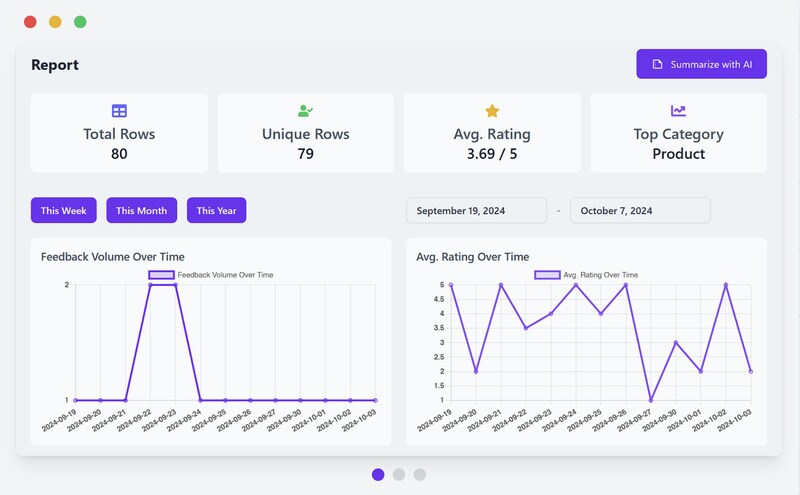This screenshot has height=495, width=800.
Task: Click the Avg. Rating star icon
Action: [x=492, y=111]
